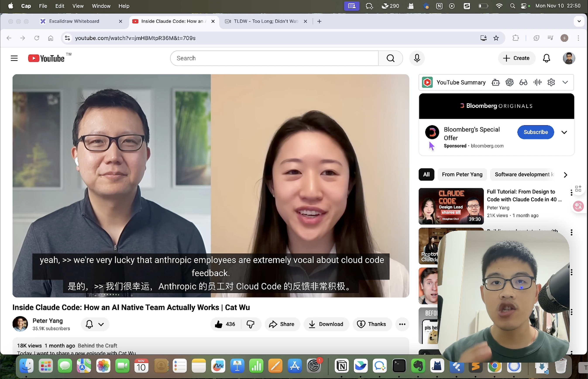Click the Share button
The image size is (588, 379).
[282, 324]
